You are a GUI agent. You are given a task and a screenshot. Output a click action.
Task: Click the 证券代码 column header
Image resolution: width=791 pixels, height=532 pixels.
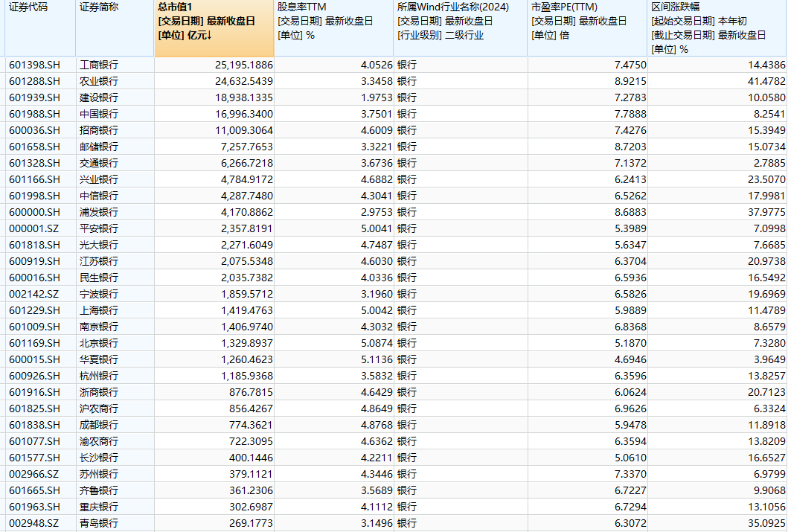(x=40, y=28)
